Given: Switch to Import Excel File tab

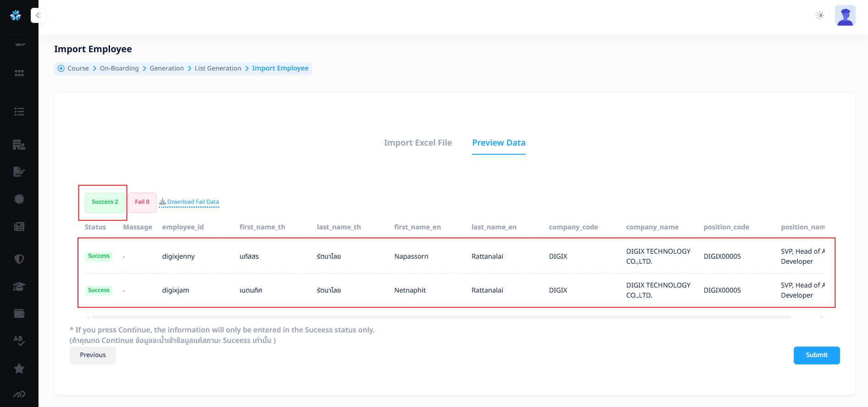Looking at the screenshot, I should (418, 143).
